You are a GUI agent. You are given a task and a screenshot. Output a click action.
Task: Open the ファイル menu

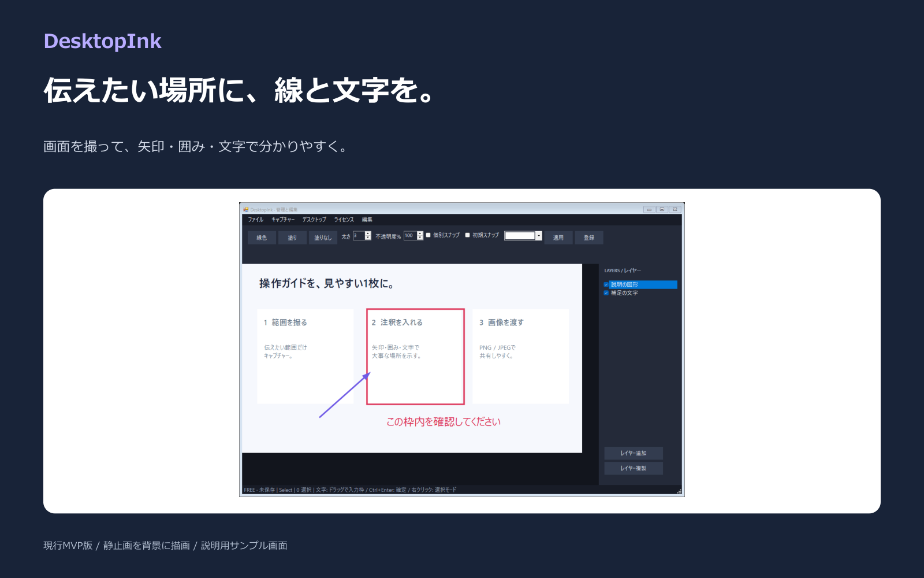256,220
